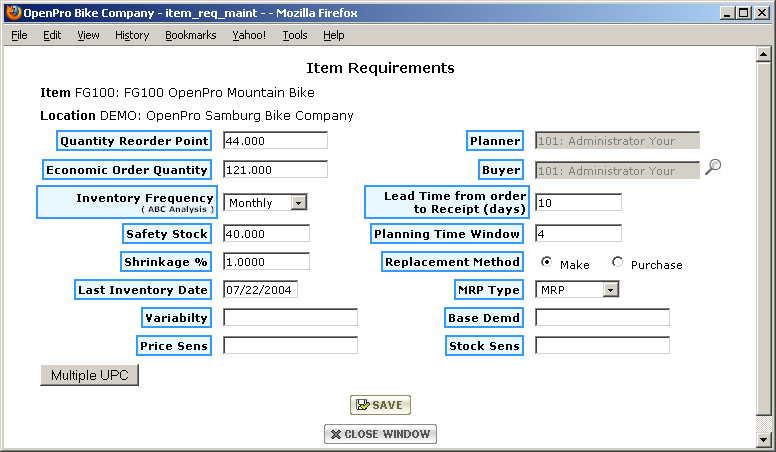Open the Tools menu

(294, 35)
